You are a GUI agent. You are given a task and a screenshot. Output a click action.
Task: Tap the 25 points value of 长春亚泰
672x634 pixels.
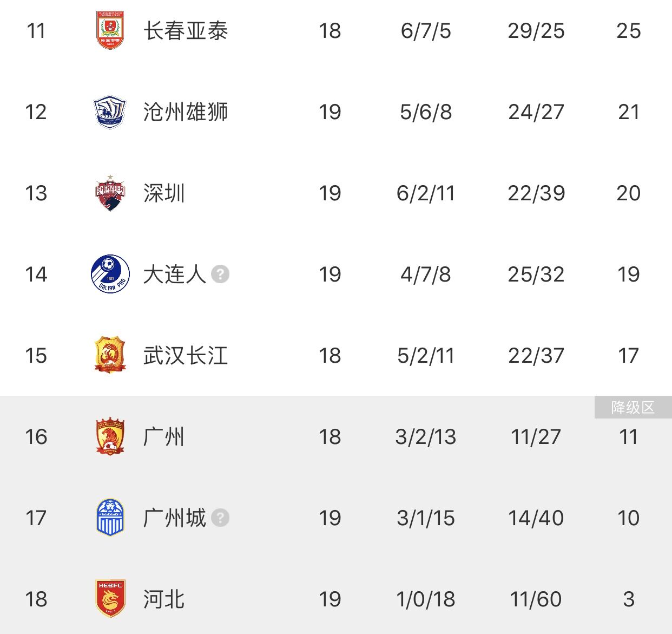click(x=629, y=31)
